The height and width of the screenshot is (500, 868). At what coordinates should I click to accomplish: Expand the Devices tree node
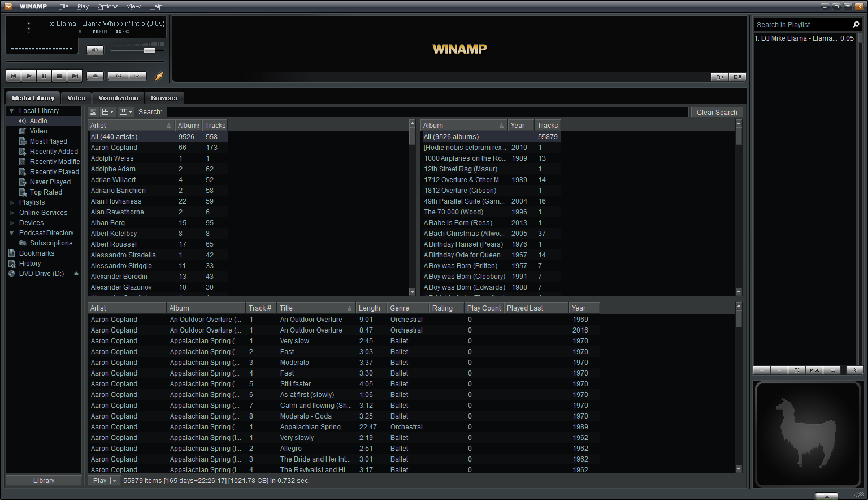coord(11,223)
